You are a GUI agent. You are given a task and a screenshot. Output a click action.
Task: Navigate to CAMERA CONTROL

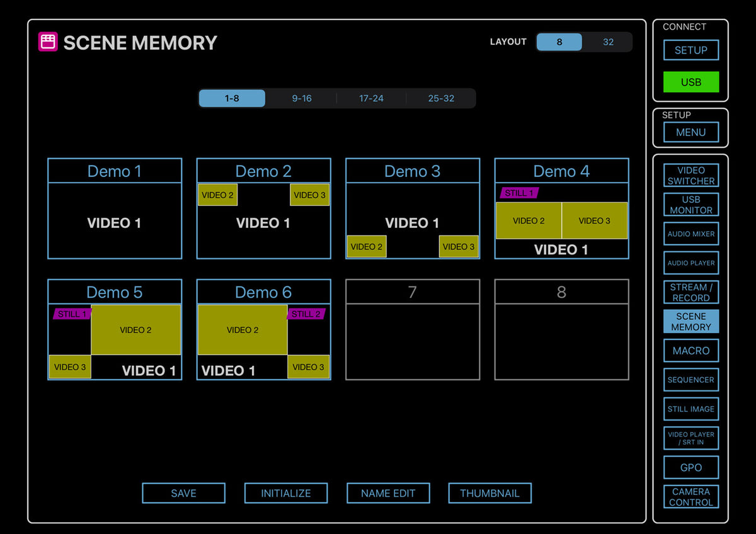tap(690, 497)
